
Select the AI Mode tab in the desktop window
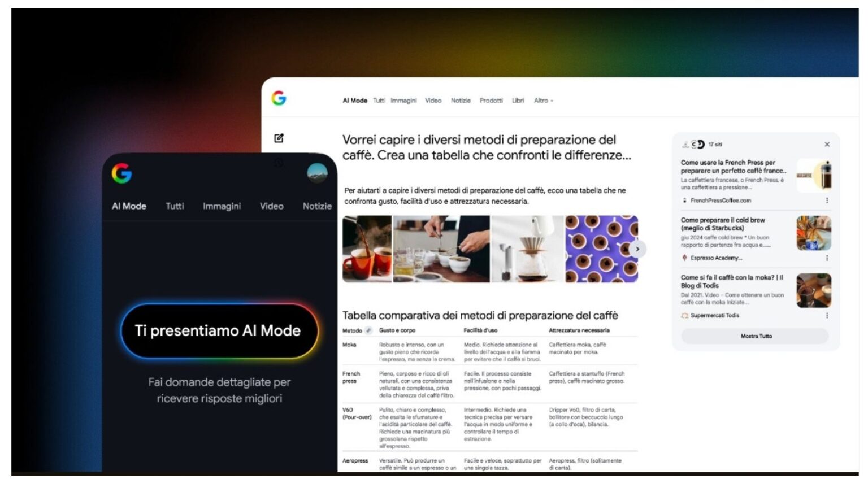355,101
